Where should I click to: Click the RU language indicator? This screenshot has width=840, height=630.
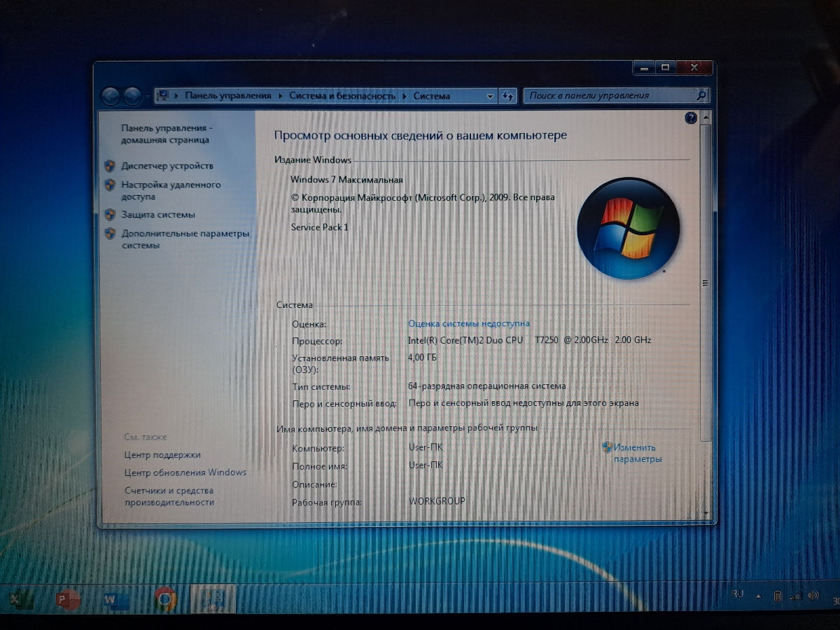(x=736, y=594)
